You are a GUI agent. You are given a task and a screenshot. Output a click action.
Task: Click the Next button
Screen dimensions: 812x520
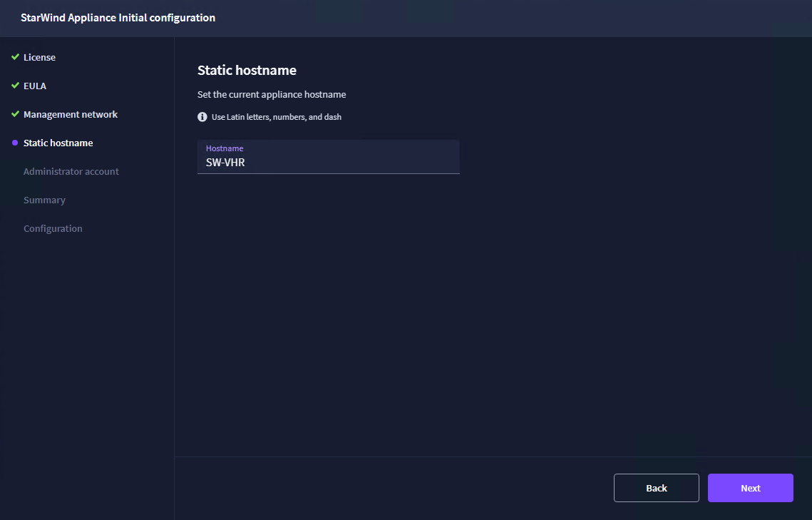(x=751, y=488)
